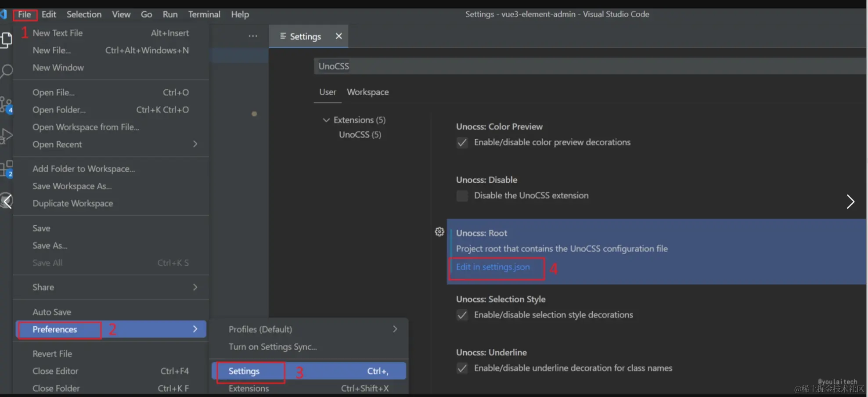Image resolution: width=868 pixels, height=397 pixels.
Task: Open the Selection menu
Action: [x=84, y=14]
